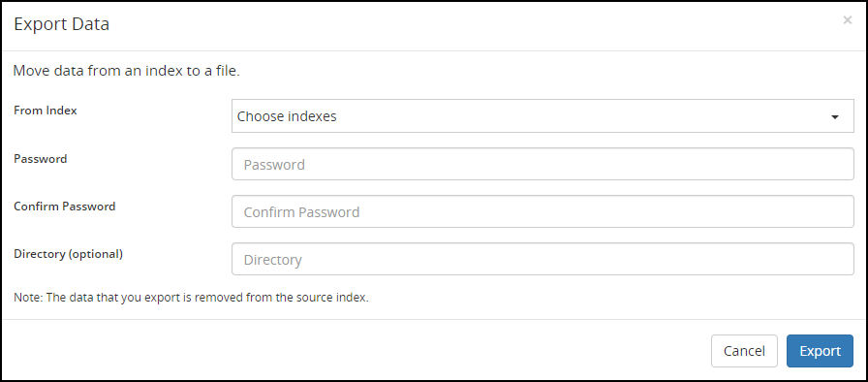Screen dimensions: 868x382
Task: Click the Directory (optional) label
Action: click(x=68, y=254)
